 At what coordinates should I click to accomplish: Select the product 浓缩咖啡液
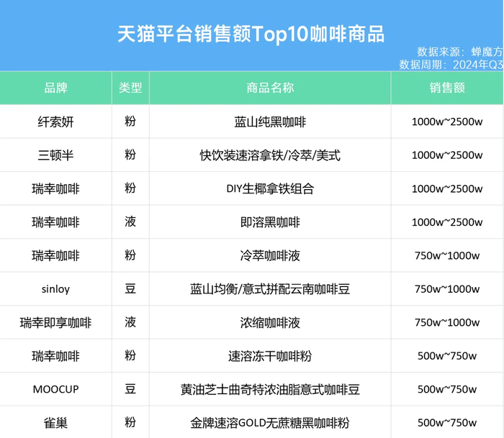270,323
